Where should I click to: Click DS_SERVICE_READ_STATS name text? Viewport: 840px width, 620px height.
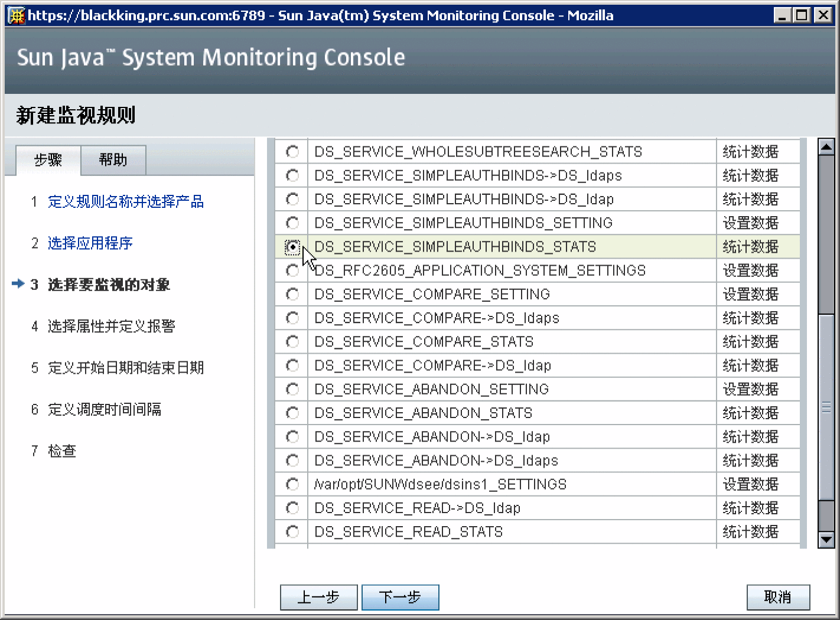point(408,531)
